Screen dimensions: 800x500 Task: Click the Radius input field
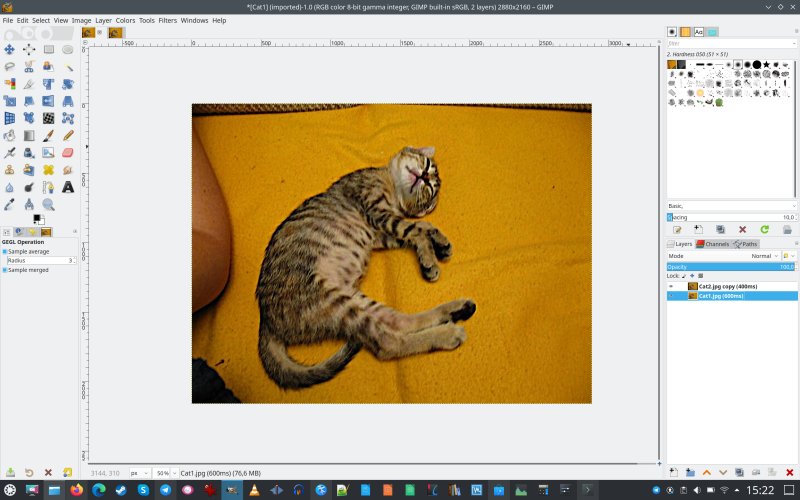(41, 261)
